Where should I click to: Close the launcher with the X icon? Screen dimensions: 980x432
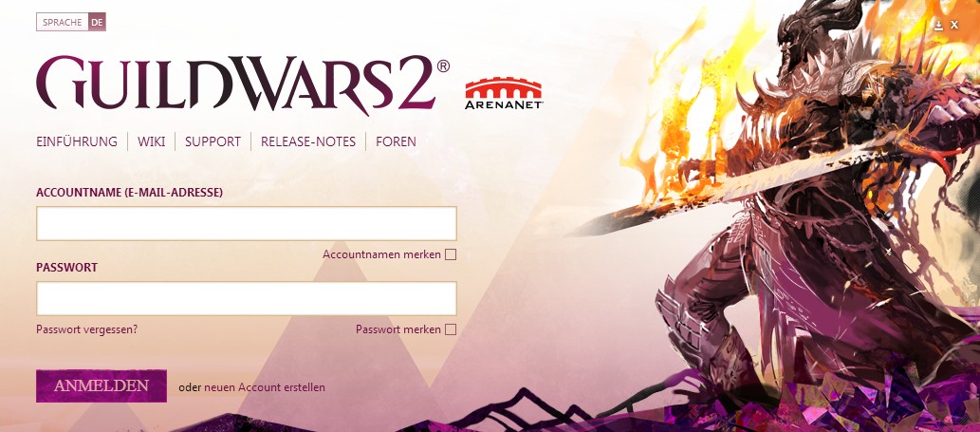point(954,25)
